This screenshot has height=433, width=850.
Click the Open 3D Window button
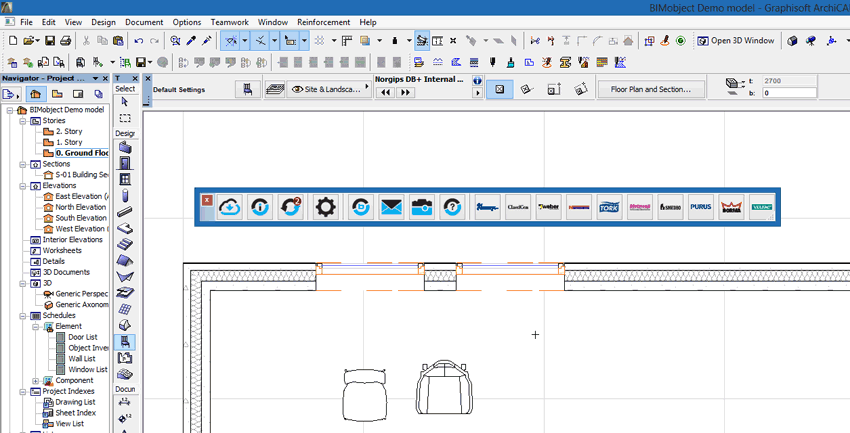(x=736, y=41)
